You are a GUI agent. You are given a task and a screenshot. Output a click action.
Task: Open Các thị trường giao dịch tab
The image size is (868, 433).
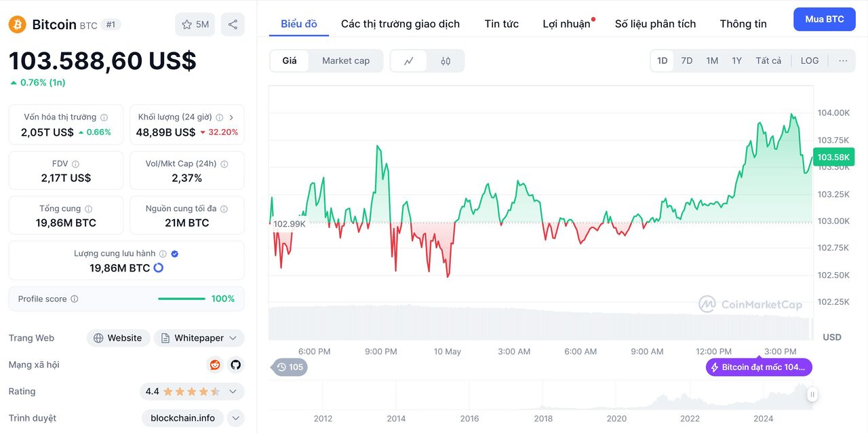pyautogui.click(x=400, y=24)
